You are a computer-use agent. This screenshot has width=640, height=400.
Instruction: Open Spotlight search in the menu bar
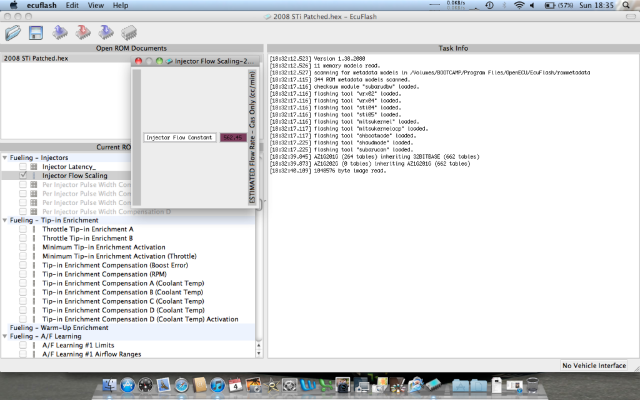(x=626, y=5)
